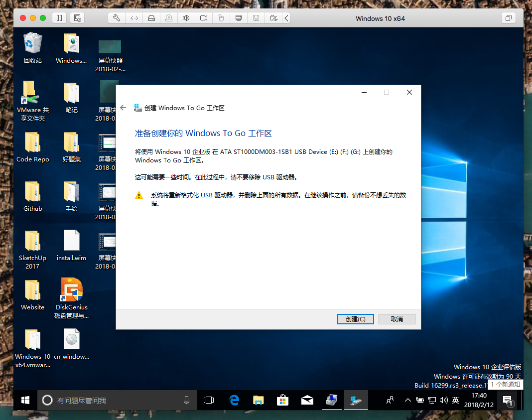Pause the virtual machine from VMware toolbar
The height and width of the screenshot is (420, 532).
pos(59,18)
